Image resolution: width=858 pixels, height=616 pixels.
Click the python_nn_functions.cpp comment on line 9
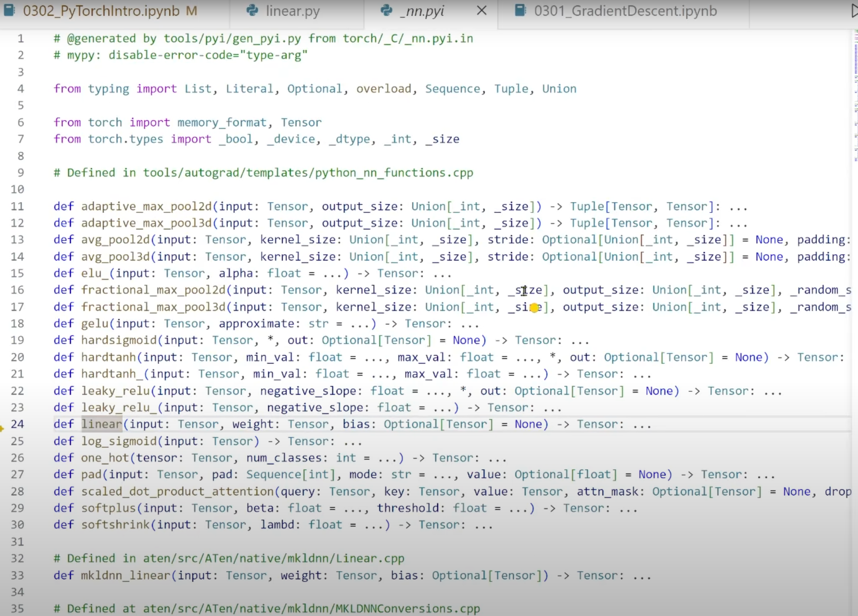tap(263, 173)
